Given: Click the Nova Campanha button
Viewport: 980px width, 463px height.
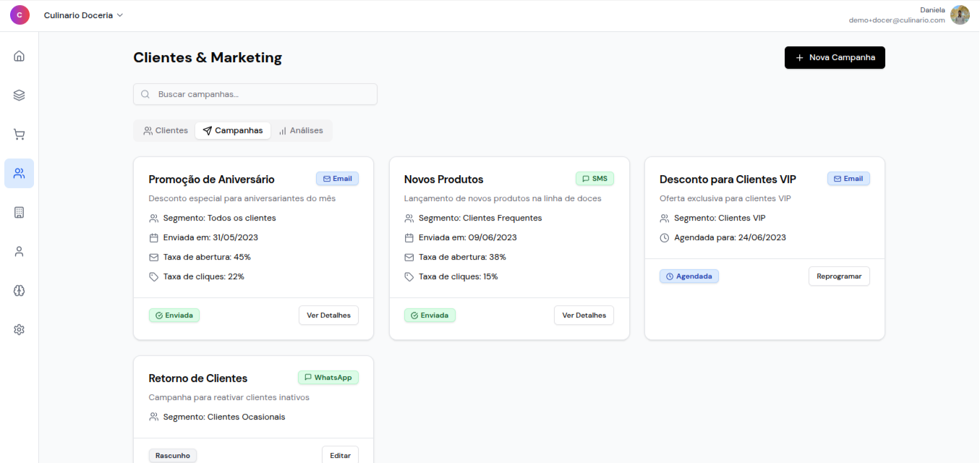Looking at the screenshot, I should coord(834,58).
